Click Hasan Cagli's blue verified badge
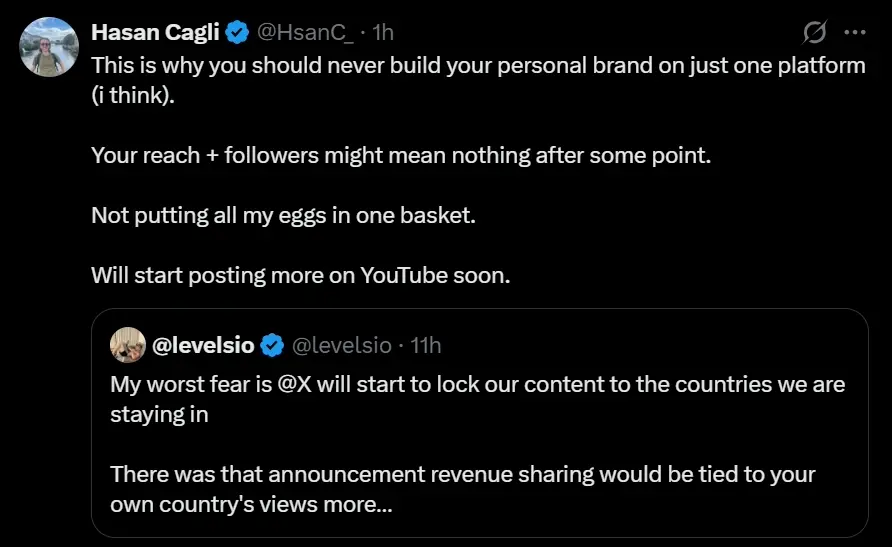 [237, 33]
